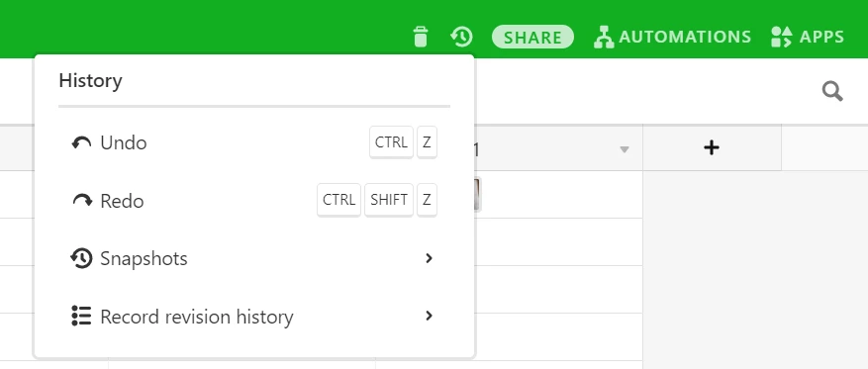
Task: Open the trash bin icon
Action: (421, 37)
